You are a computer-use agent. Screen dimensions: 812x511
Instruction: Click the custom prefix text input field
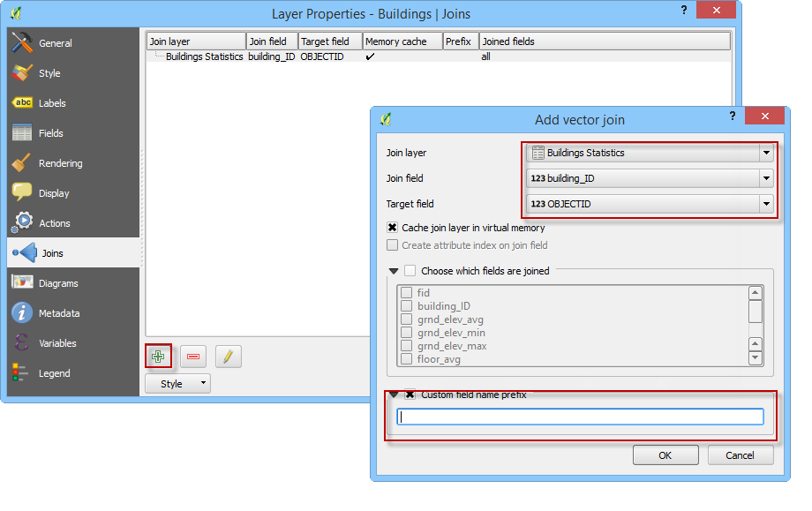(x=580, y=417)
